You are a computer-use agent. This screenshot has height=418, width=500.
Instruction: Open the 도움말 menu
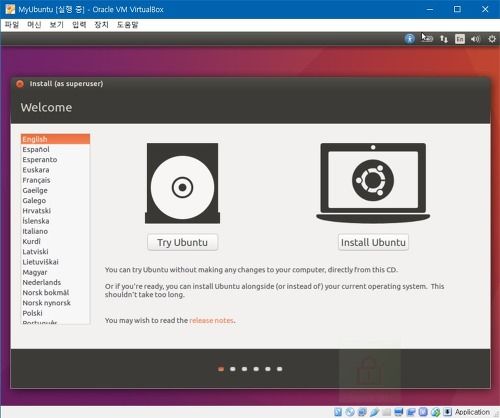[127, 25]
